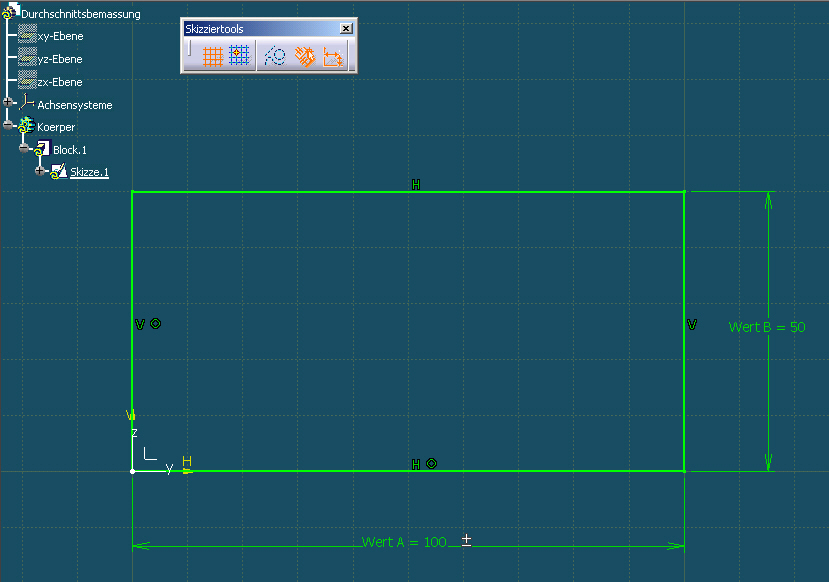The height and width of the screenshot is (582, 829).
Task: Click the xy-Ebene plane icon
Action: (27, 34)
